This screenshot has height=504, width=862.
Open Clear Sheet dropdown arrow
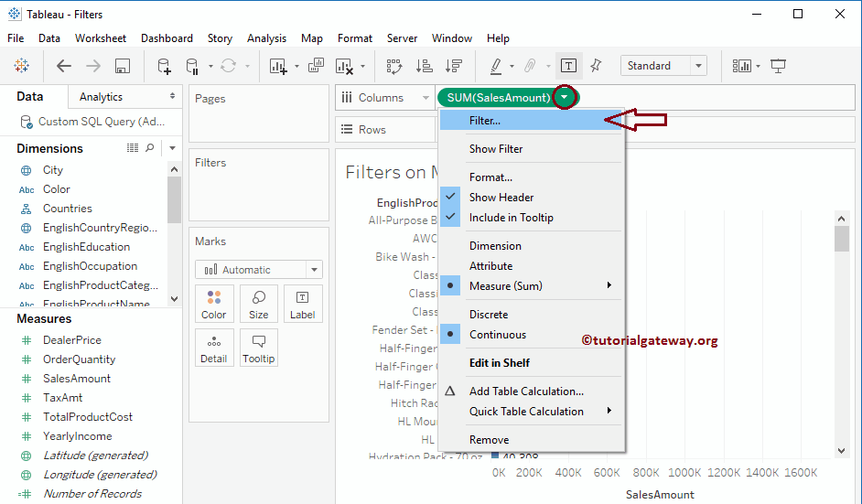(x=363, y=67)
